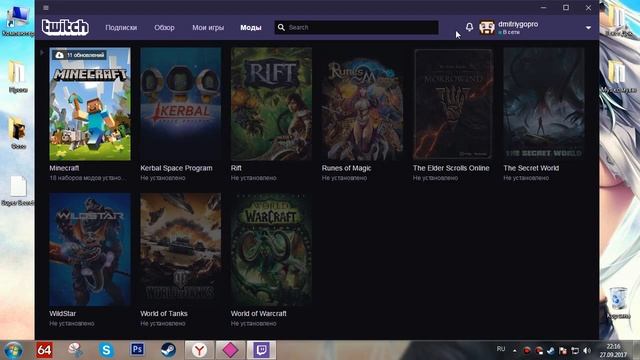Open The Secret World cover
The height and width of the screenshot is (360, 640).
(x=544, y=104)
